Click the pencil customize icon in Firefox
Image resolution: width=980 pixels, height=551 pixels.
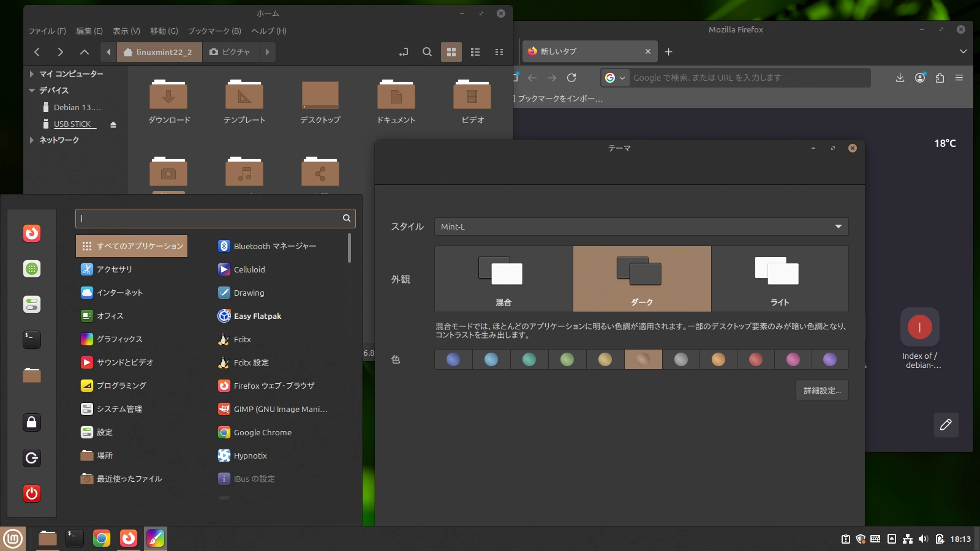click(946, 425)
